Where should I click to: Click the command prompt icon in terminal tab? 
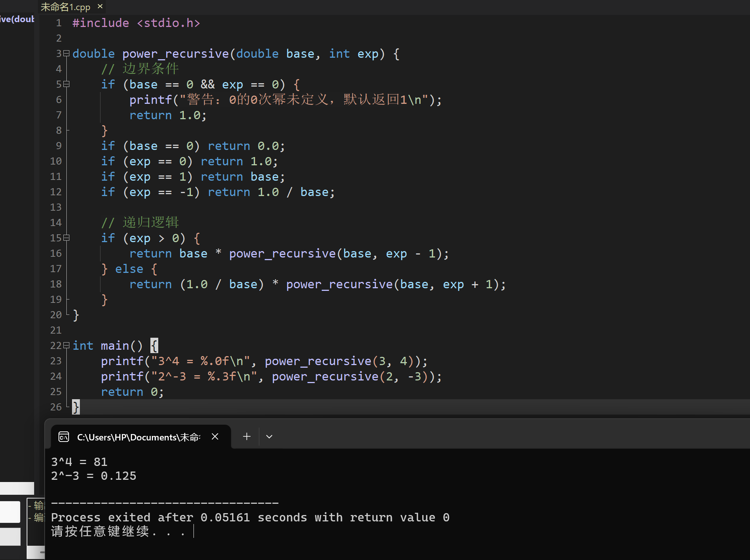(x=64, y=437)
